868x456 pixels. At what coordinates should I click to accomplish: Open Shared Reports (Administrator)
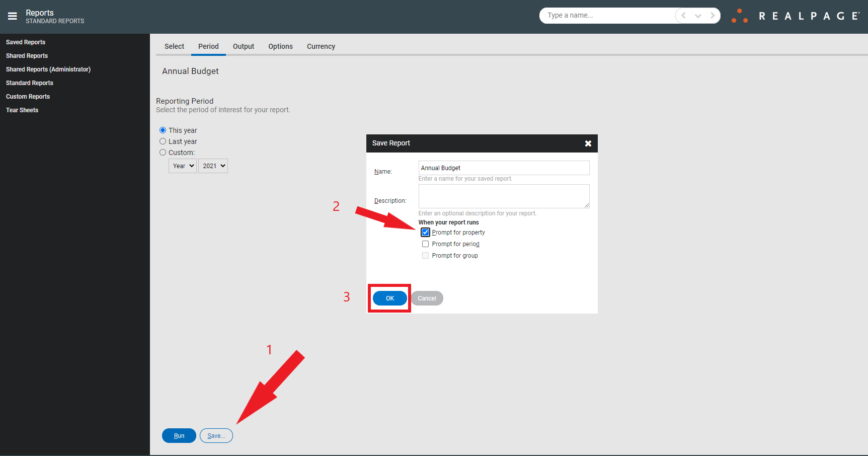click(x=48, y=69)
